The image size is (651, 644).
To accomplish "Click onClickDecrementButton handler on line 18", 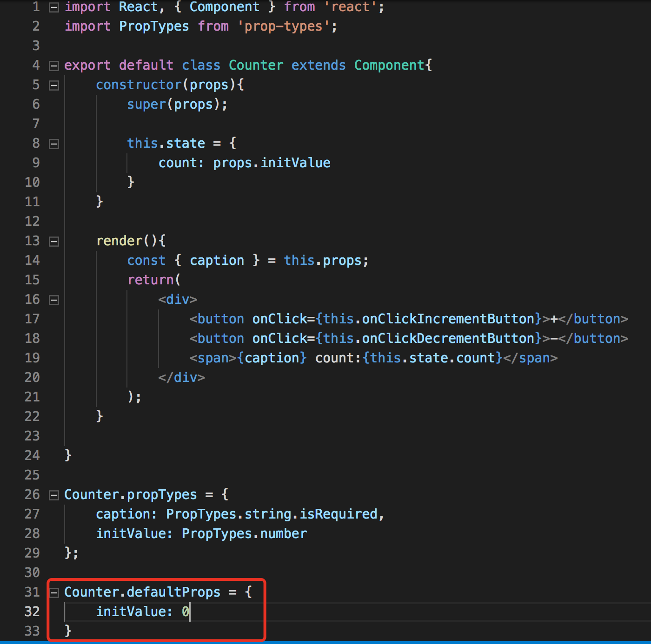I will (448, 338).
